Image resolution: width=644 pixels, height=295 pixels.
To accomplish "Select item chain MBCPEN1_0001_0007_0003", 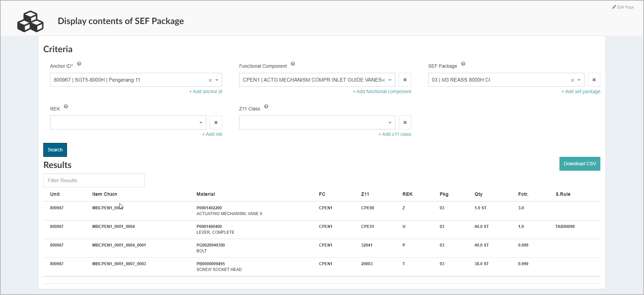I will (119, 264).
